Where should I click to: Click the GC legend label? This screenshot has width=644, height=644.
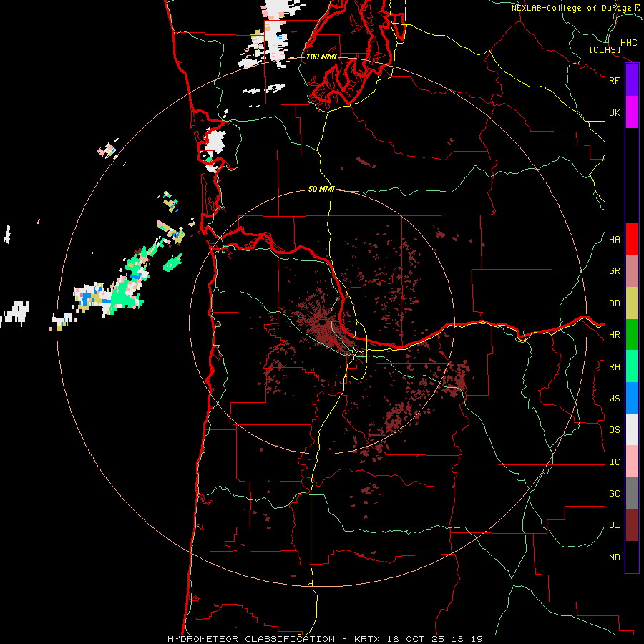[x=614, y=494]
